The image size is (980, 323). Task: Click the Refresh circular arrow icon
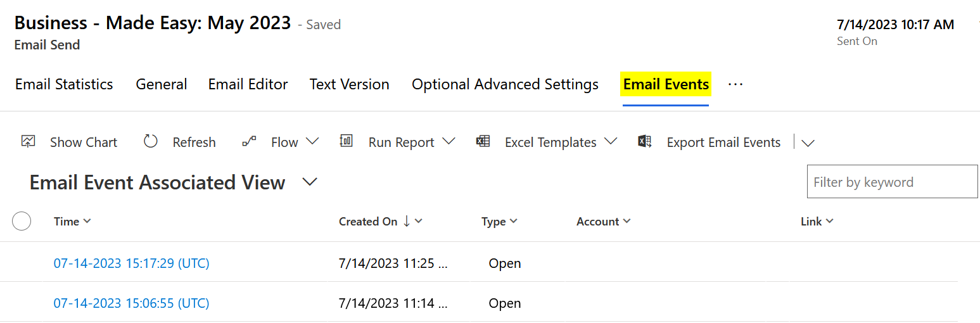point(150,141)
